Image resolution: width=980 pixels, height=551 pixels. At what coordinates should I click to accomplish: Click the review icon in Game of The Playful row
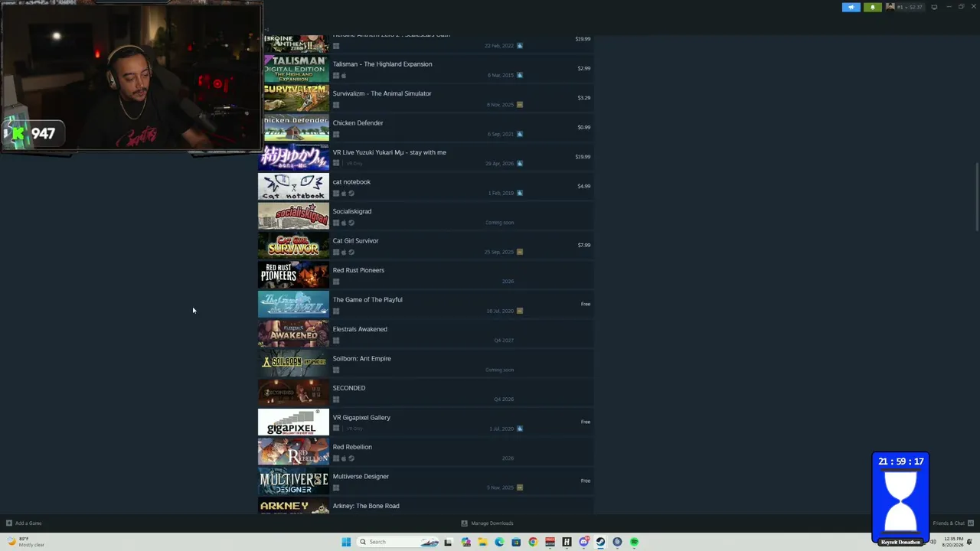(x=520, y=311)
